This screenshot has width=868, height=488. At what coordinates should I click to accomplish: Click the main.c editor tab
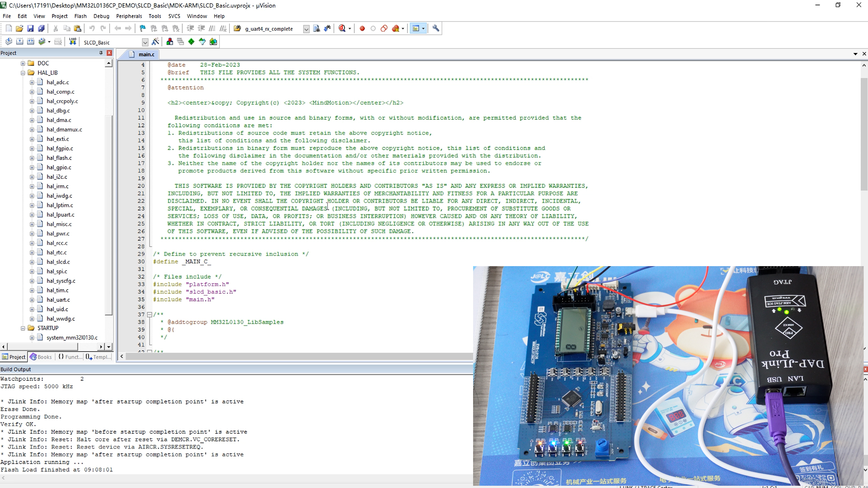pos(146,54)
